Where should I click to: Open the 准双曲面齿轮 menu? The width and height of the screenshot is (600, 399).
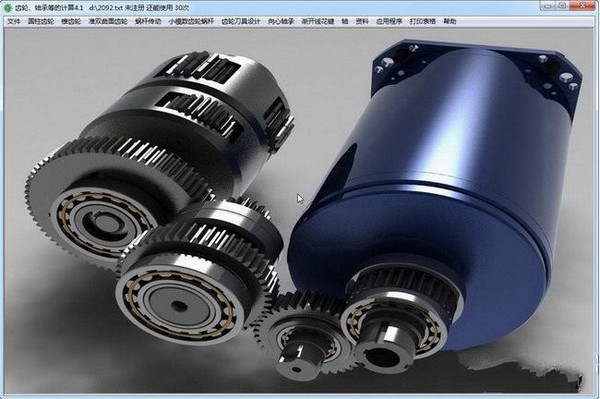click(x=108, y=21)
